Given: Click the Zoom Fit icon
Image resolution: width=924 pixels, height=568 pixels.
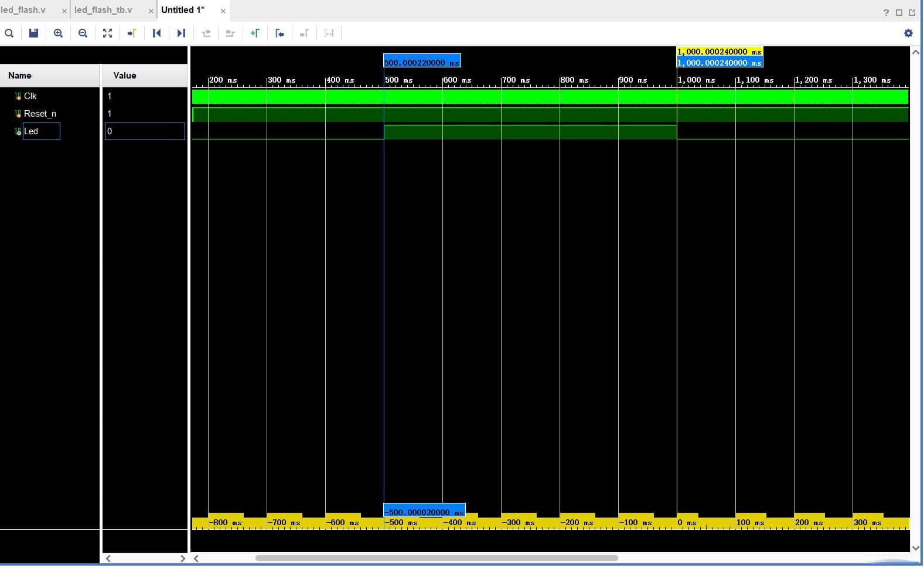Looking at the screenshot, I should [107, 33].
